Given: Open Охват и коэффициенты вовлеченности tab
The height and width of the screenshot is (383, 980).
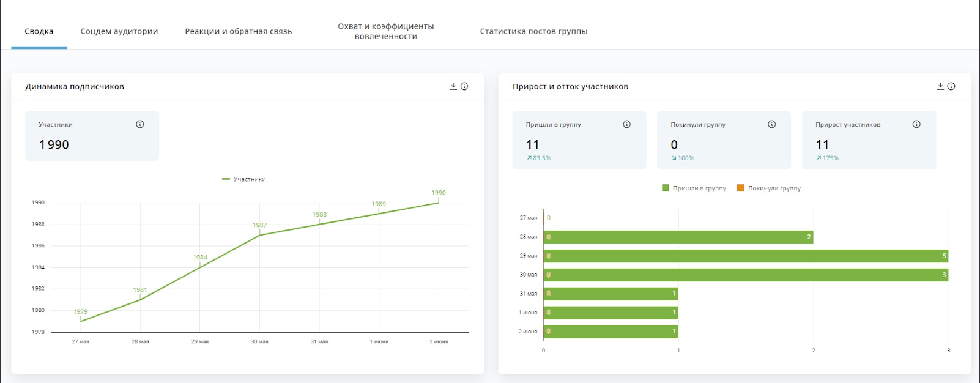Looking at the screenshot, I should click(386, 31).
